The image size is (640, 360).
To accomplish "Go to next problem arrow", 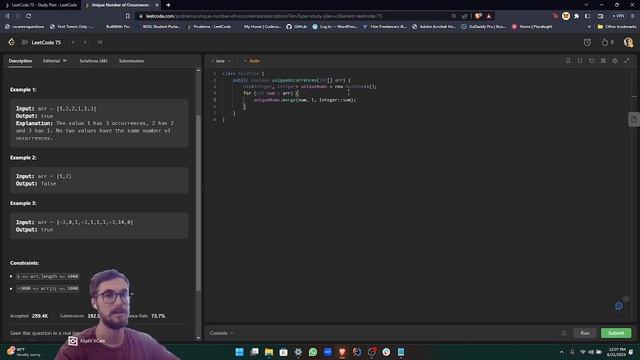I will coord(85,42).
